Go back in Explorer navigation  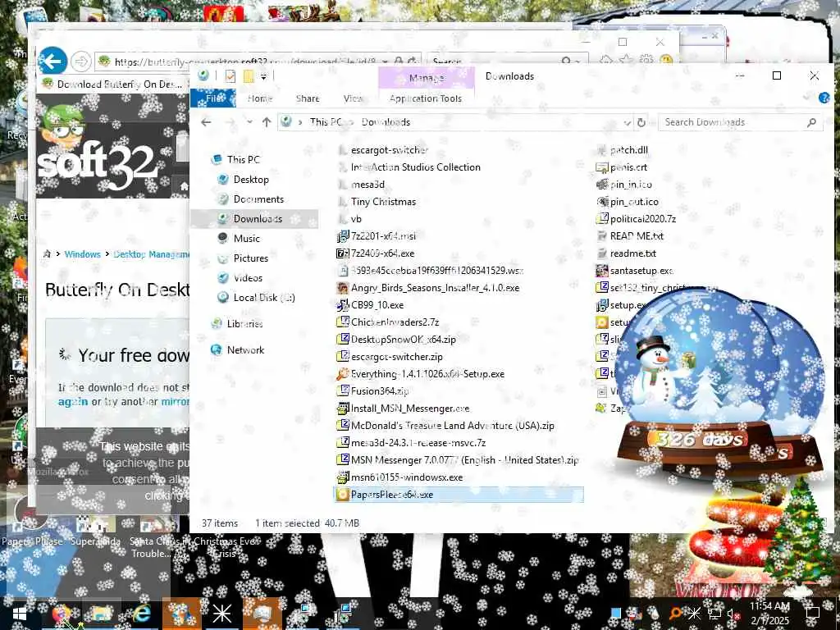click(x=206, y=122)
